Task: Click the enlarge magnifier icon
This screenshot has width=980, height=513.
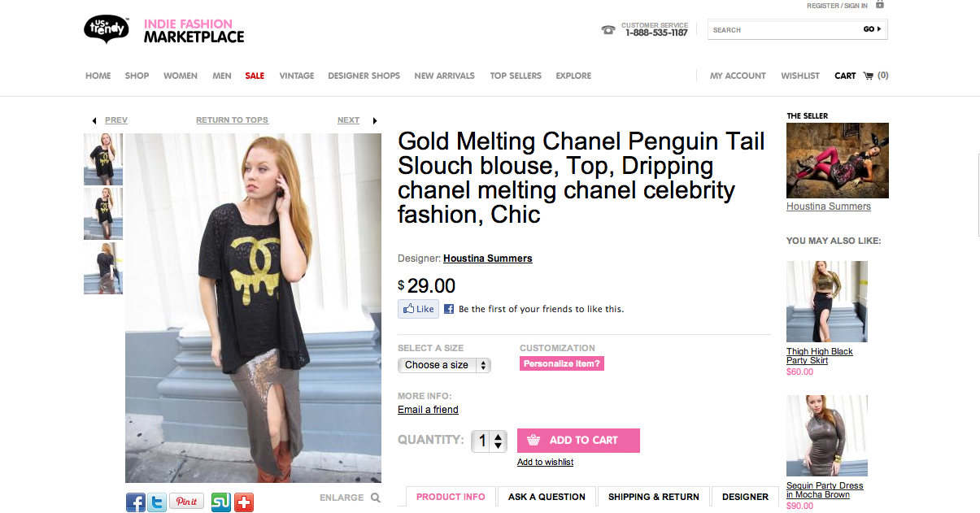Action: pyautogui.click(x=376, y=498)
